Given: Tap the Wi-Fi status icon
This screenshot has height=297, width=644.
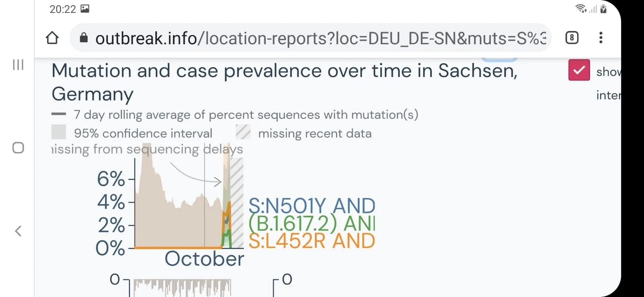Looking at the screenshot, I should [581, 8].
